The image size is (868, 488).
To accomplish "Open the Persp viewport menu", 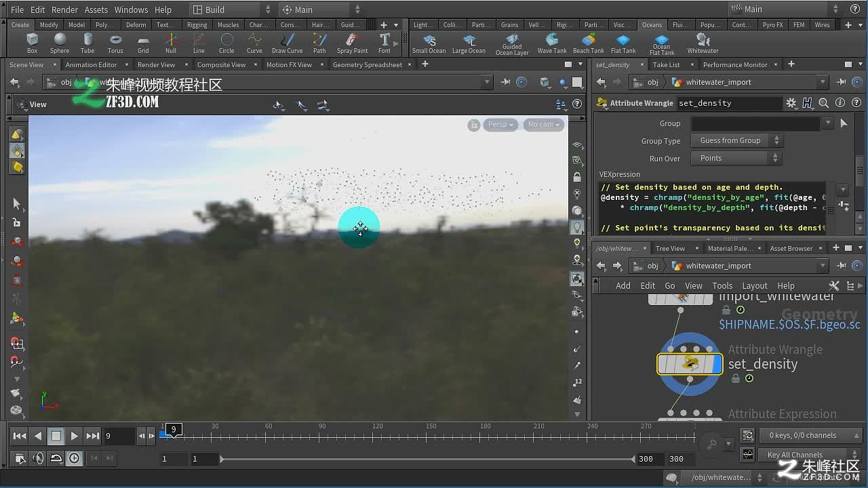I will point(502,125).
